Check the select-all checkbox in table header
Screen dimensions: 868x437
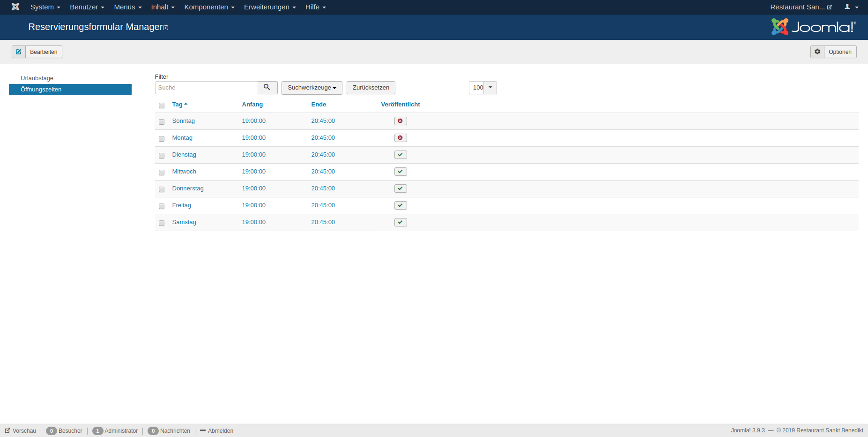(x=162, y=105)
